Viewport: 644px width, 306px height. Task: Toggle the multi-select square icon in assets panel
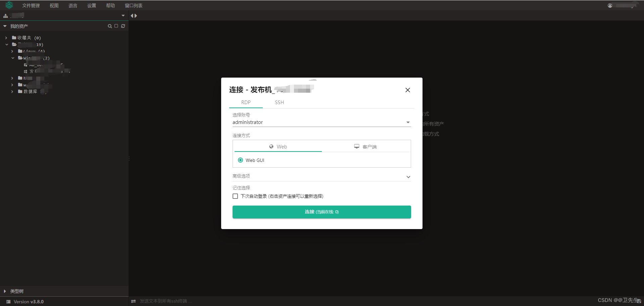click(x=116, y=26)
